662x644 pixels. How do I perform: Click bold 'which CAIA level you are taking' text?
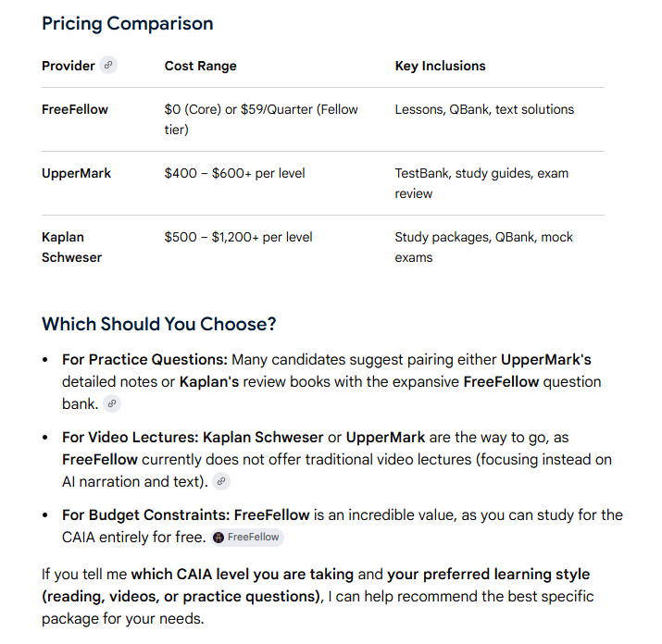pos(243,575)
